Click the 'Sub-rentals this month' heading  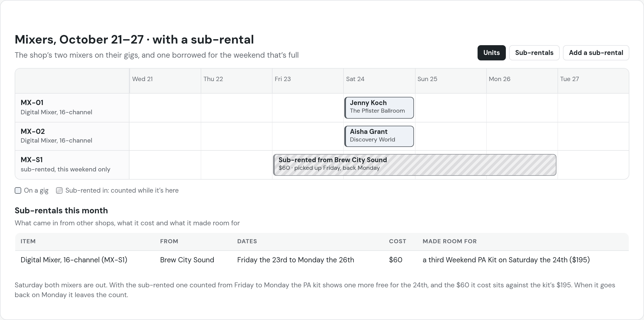pyautogui.click(x=61, y=211)
